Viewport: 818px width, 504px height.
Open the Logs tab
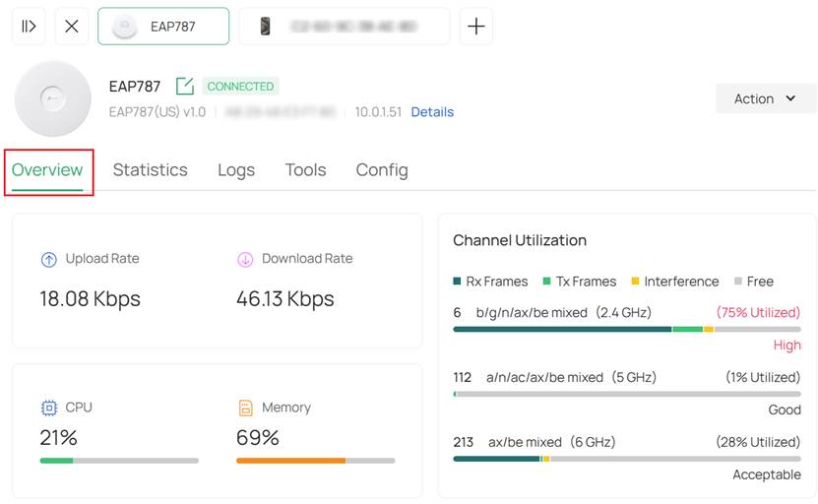click(x=236, y=170)
